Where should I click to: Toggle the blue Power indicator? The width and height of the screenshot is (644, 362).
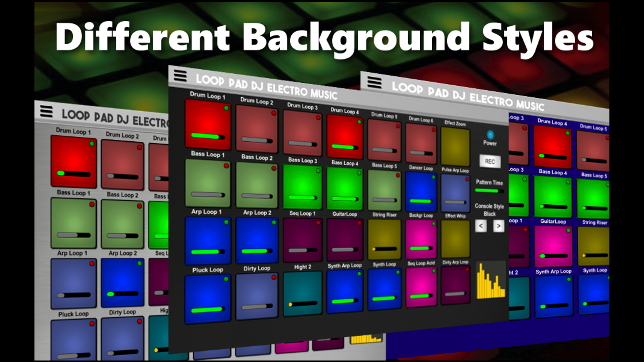point(490,135)
